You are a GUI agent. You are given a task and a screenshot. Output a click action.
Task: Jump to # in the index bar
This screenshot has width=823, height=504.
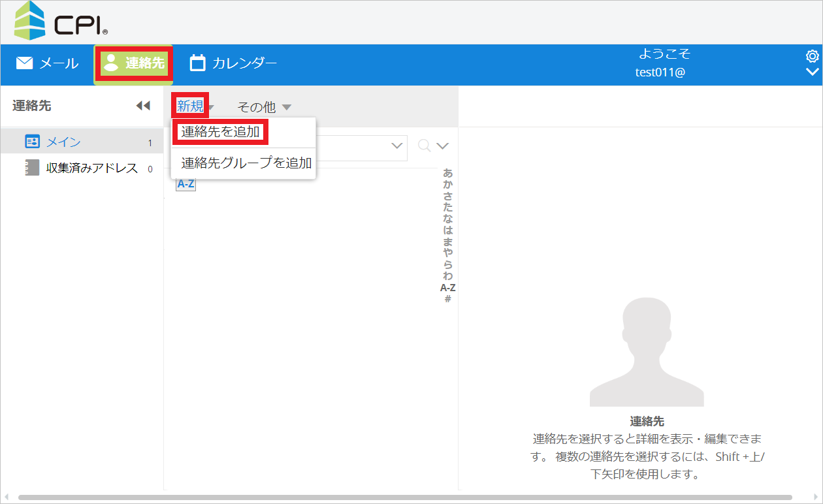[x=447, y=299]
